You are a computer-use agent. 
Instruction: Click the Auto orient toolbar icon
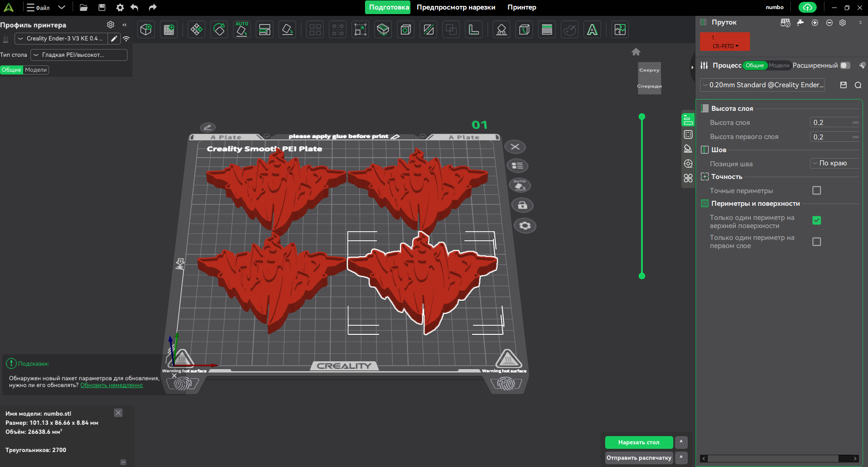[242, 30]
